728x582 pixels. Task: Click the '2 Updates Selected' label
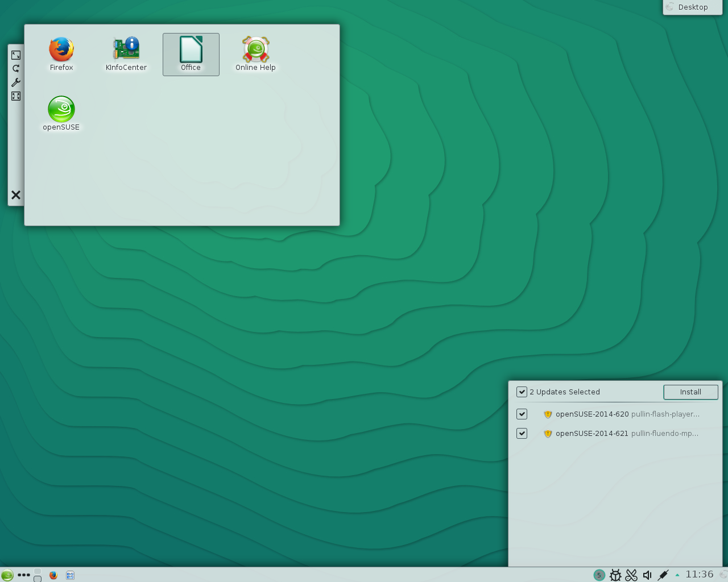click(565, 392)
